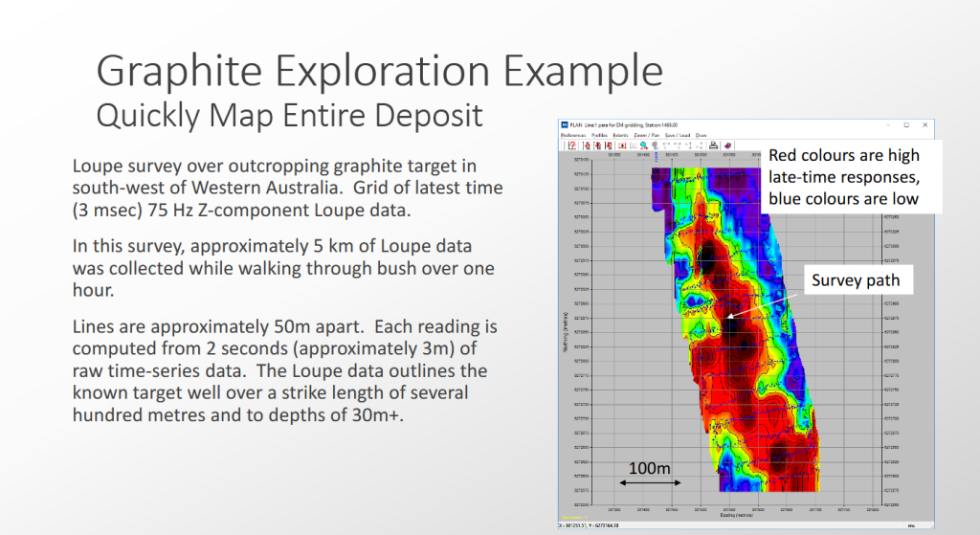The image size is (980, 535).
Task: Open the Preferences menu in PLAN window
Action: pyautogui.click(x=573, y=135)
